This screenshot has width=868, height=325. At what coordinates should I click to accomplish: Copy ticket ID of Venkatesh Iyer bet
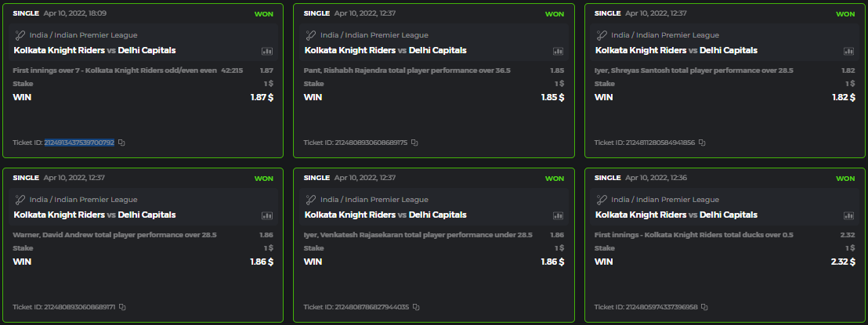(414, 307)
